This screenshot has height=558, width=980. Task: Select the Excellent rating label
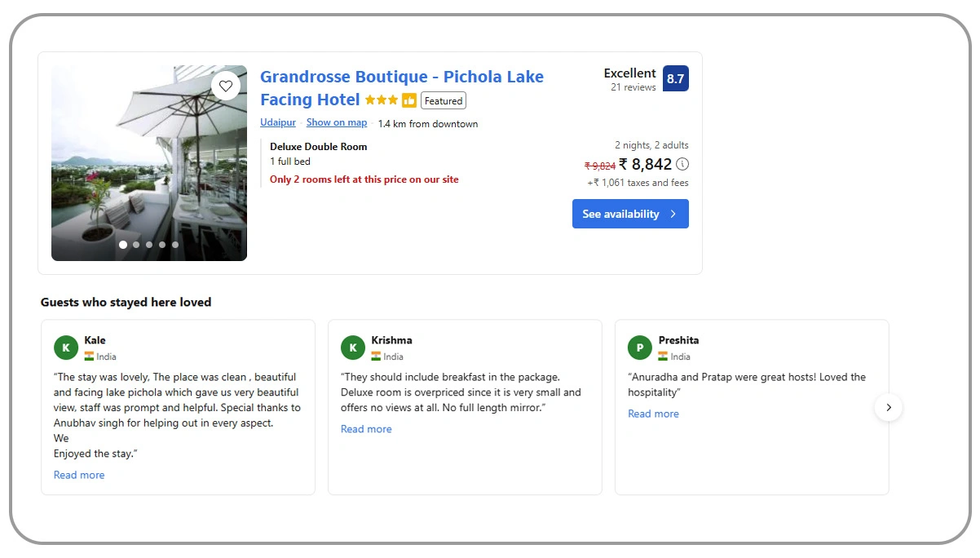629,73
